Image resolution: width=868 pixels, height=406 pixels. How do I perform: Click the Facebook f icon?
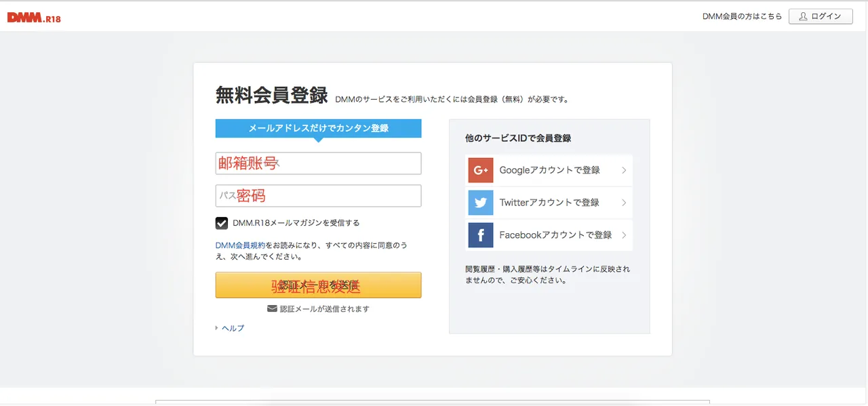pyautogui.click(x=481, y=235)
